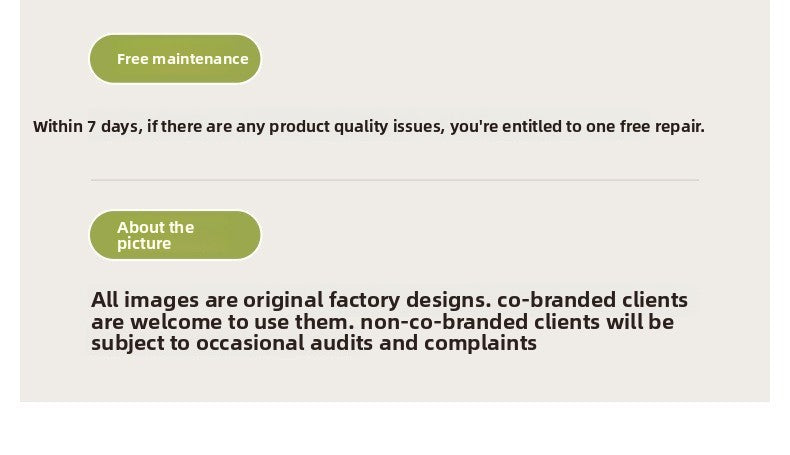Image resolution: width=790 pixels, height=455 pixels.
Task: Click the green "About the picture" badge
Action: click(x=175, y=235)
